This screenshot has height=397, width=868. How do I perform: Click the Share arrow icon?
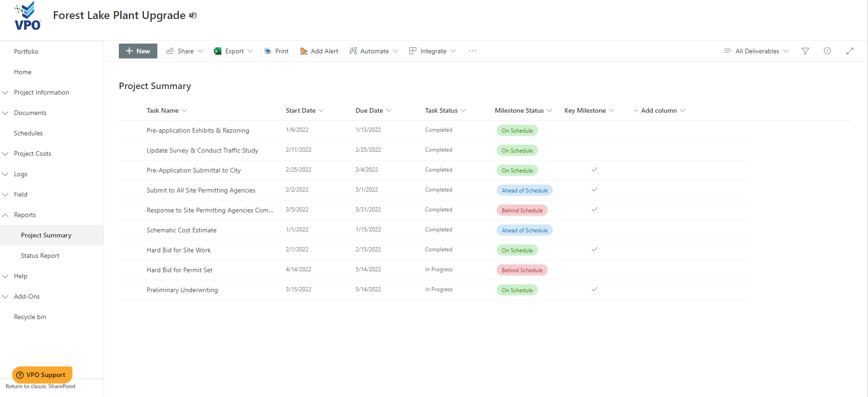click(x=170, y=51)
